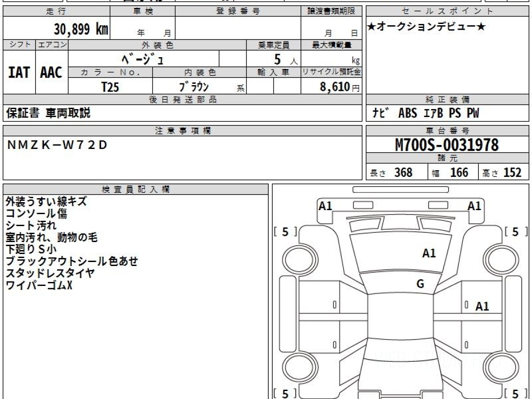Click the 内装色 header
This screenshot has height=399, width=532.
(199, 72)
